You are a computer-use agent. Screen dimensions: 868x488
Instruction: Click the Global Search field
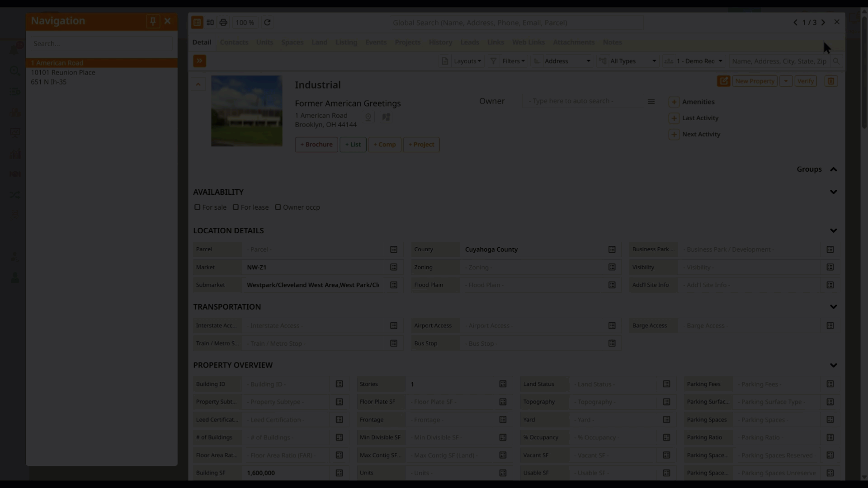coord(516,23)
